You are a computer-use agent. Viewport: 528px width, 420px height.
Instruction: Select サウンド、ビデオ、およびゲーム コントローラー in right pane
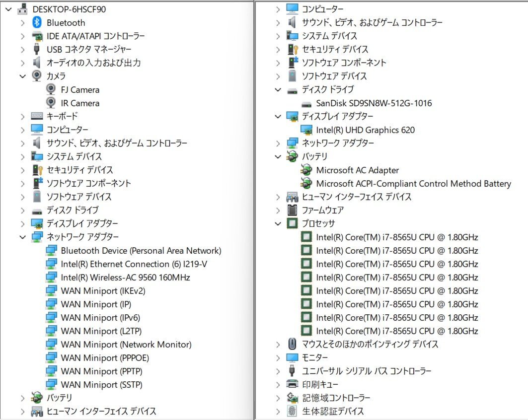point(372,22)
